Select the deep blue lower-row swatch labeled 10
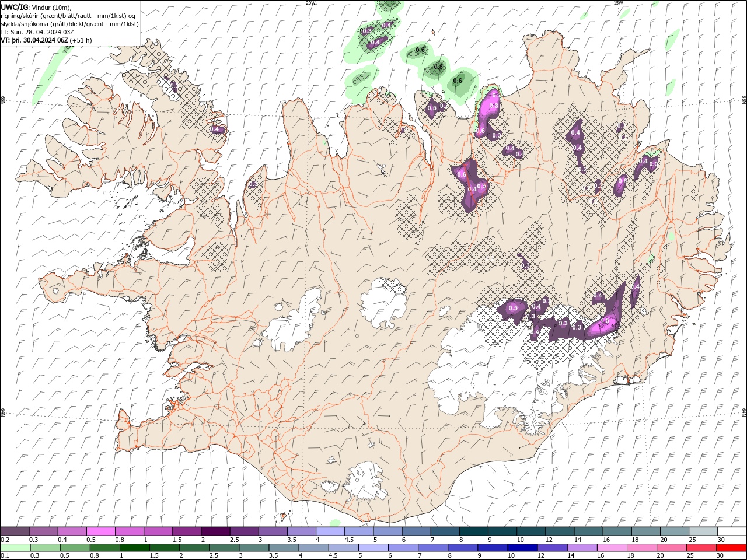The width and height of the screenshot is (747, 560). (x=522, y=548)
